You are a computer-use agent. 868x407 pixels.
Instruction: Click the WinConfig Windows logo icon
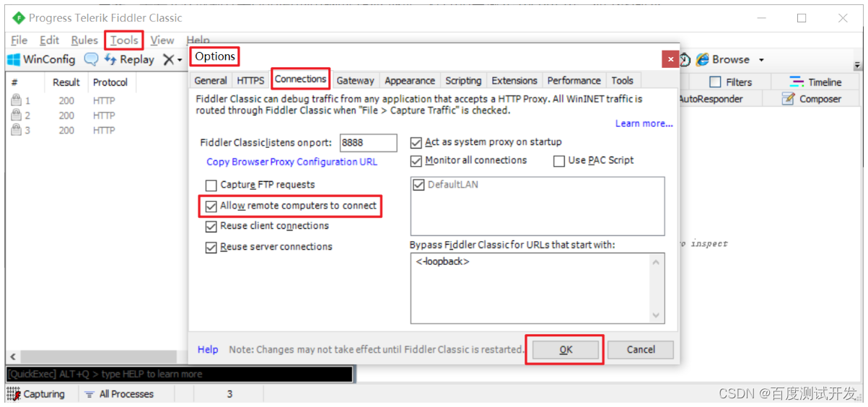click(x=14, y=60)
